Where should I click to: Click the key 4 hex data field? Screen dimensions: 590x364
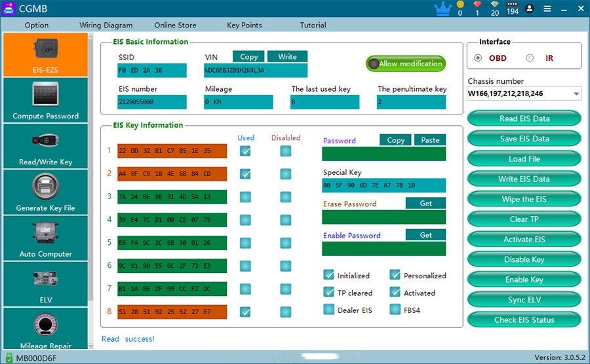tap(172, 220)
